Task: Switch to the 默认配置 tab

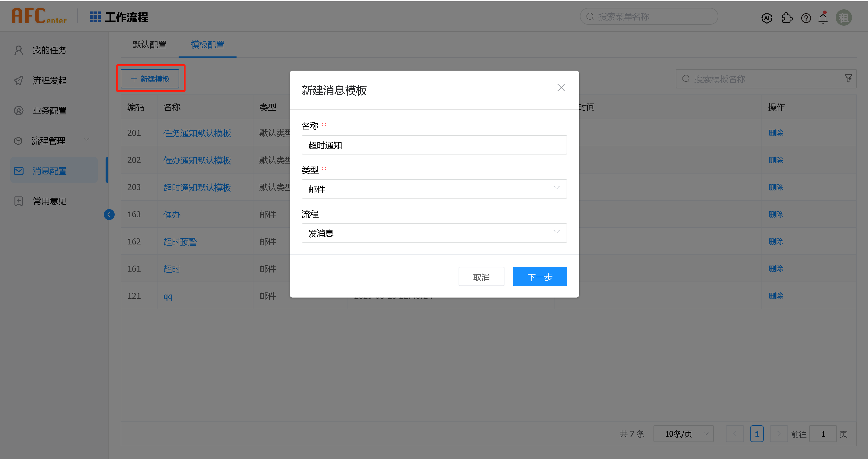Action: (149, 44)
